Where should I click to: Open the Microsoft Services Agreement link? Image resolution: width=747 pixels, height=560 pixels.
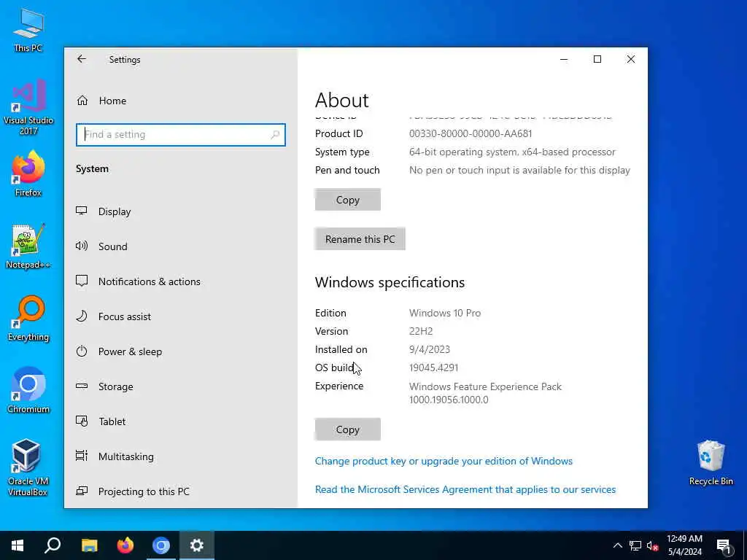(465, 489)
